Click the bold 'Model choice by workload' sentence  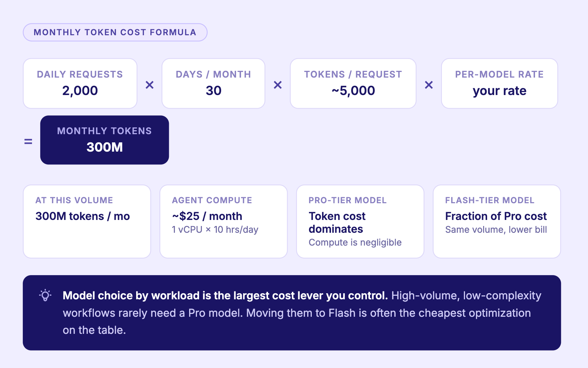click(225, 295)
